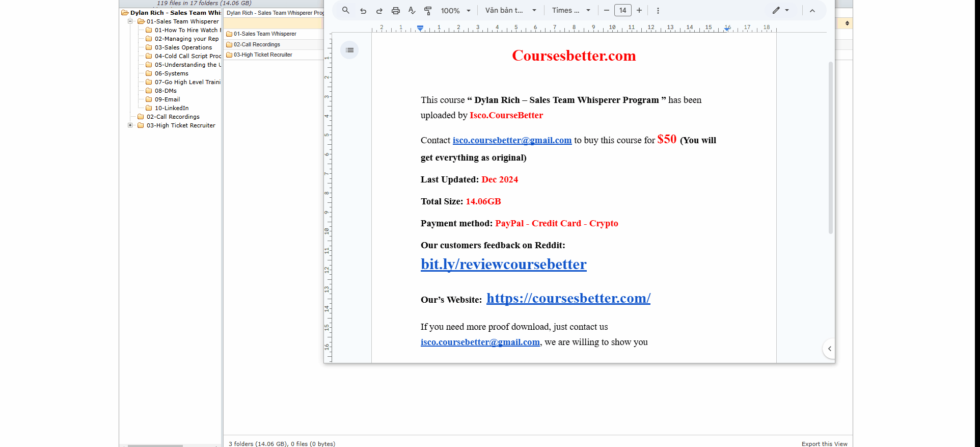Open the three-dot more options menu
This screenshot has width=980, height=447.
coord(658,11)
